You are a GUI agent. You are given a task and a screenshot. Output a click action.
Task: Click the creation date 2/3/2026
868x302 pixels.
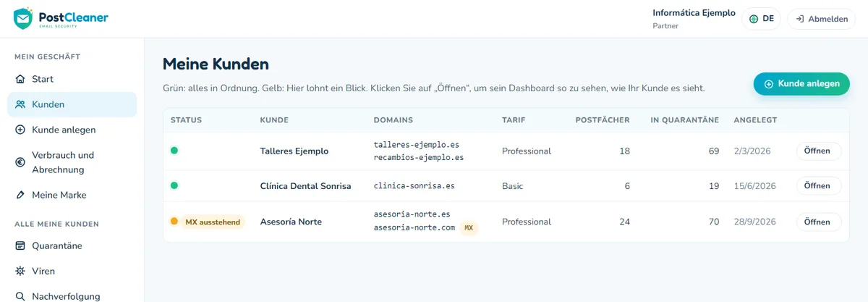click(x=752, y=151)
